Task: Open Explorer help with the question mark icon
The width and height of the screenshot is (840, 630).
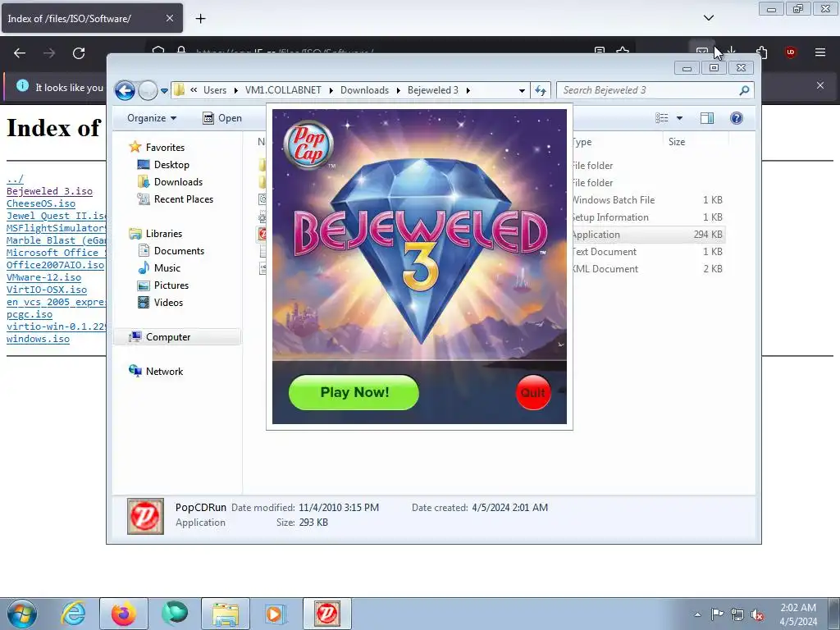Action: click(x=737, y=118)
